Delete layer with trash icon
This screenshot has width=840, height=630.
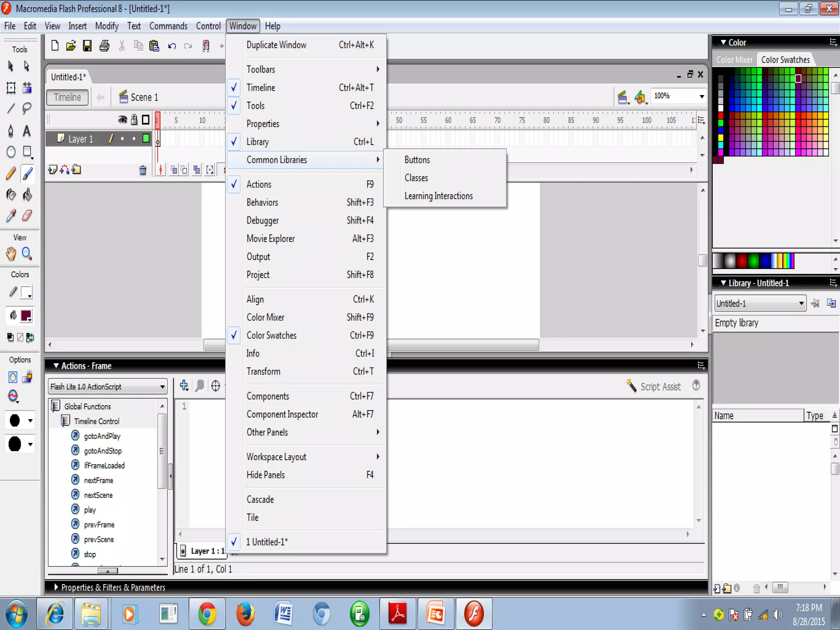(x=143, y=170)
